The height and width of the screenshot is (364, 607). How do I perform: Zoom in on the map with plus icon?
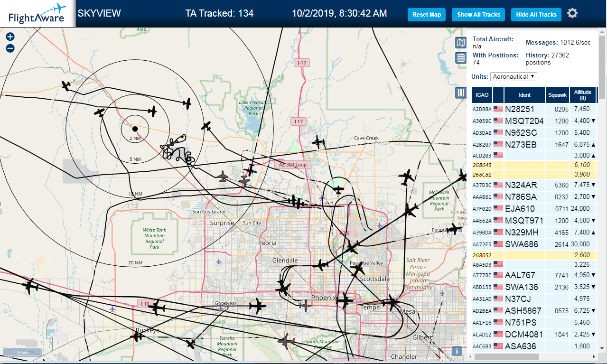click(10, 37)
